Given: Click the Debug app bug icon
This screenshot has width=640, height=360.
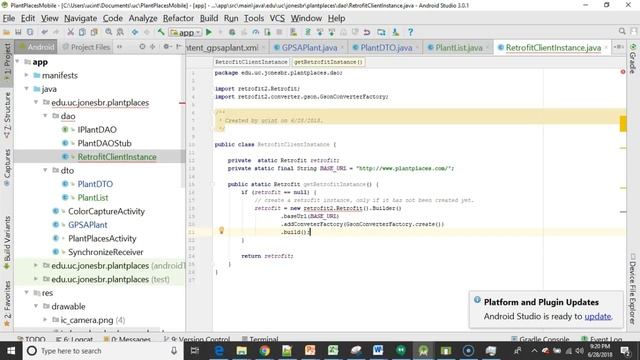Looking at the screenshot, I should [x=232, y=32].
